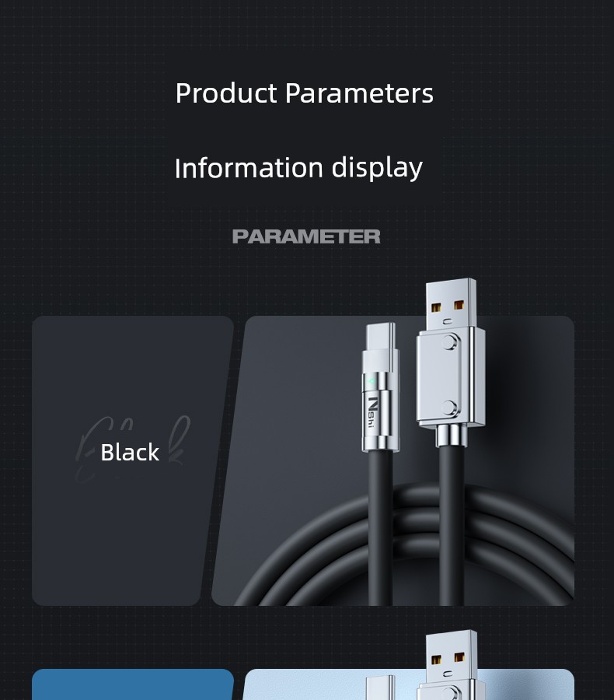The width and height of the screenshot is (614, 700).
Task: Select the blue color card at bottom
Action: (133, 684)
